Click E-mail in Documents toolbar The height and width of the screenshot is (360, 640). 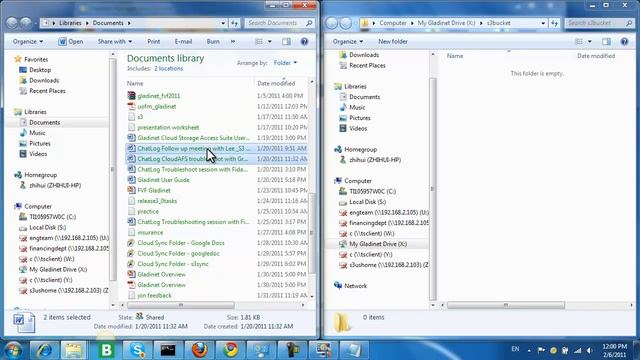(x=183, y=42)
